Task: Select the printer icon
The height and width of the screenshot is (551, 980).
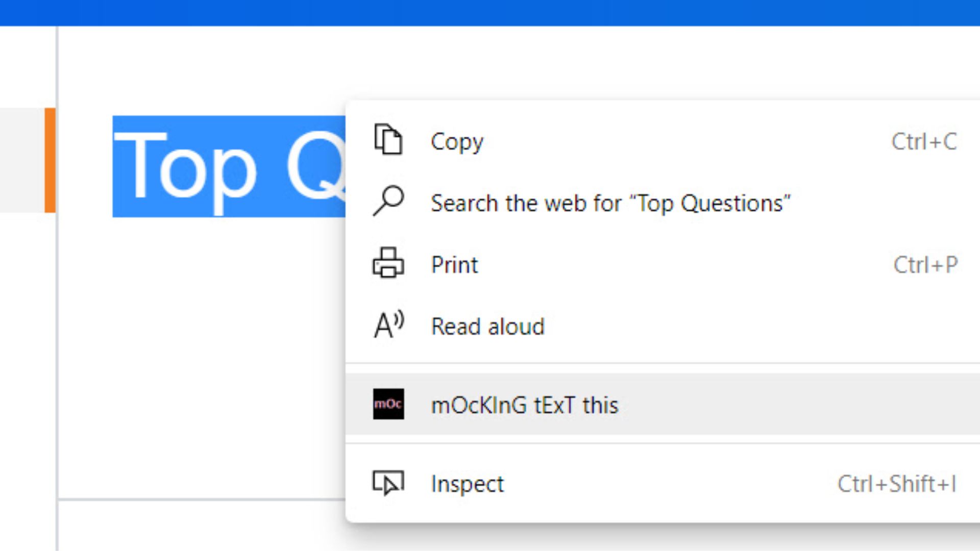Action: 388,264
